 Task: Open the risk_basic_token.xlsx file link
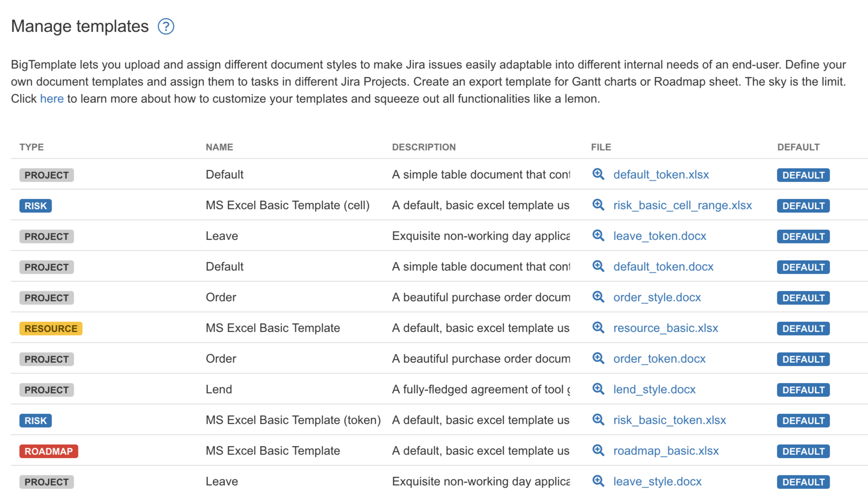[x=669, y=420]
